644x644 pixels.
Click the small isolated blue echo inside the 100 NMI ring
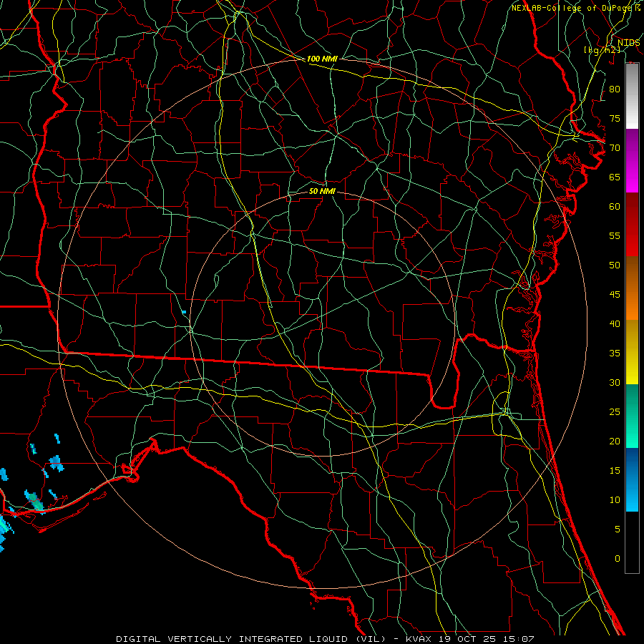tap(184, 312)
